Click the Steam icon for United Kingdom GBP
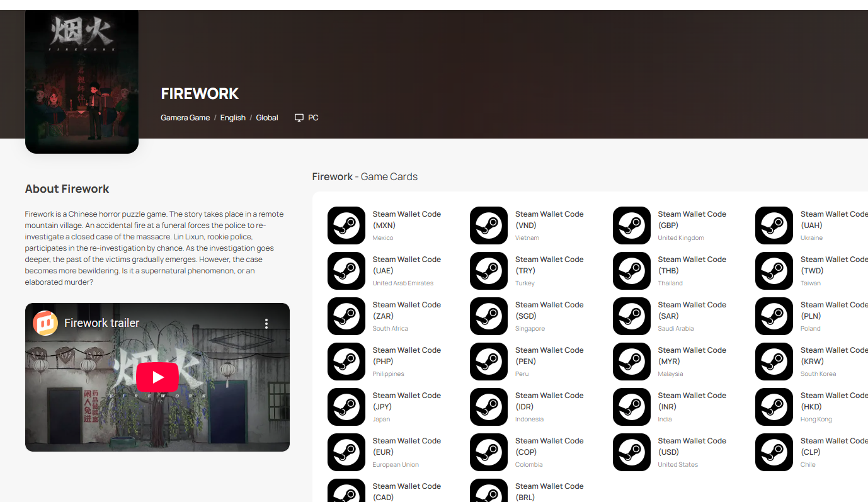This screenshot has height=502, width=868. pyautogui.click(x=631, y=225)
